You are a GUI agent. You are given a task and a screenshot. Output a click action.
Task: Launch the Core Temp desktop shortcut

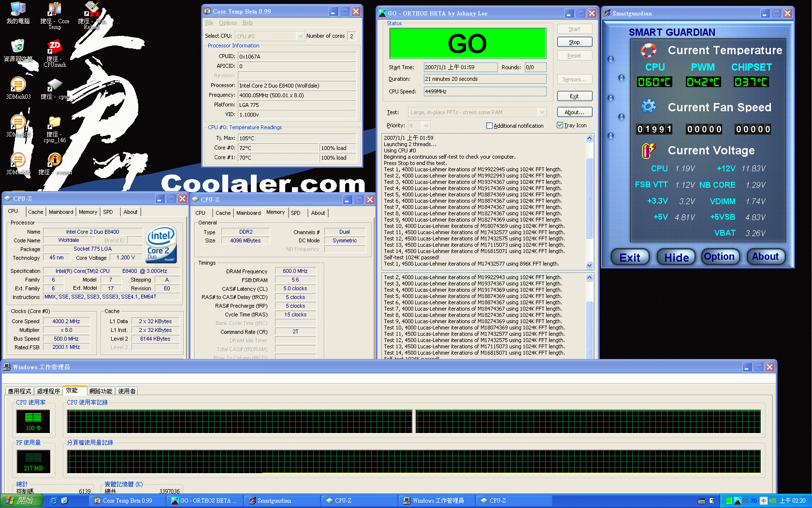coord(55,16)
